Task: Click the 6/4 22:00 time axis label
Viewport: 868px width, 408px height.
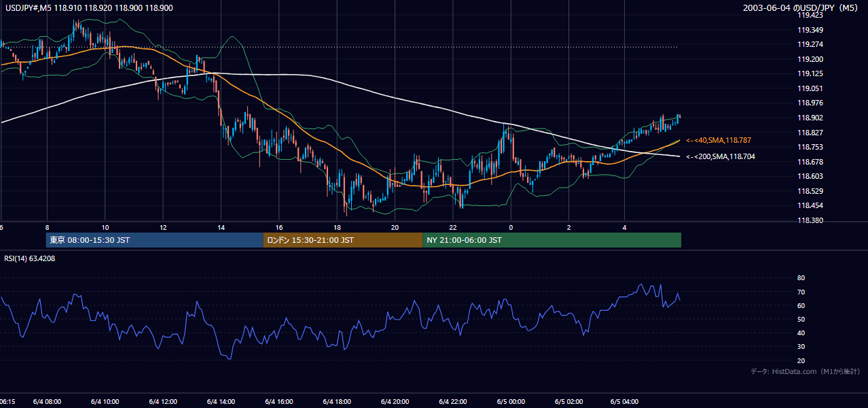Action: click(452, 401)
